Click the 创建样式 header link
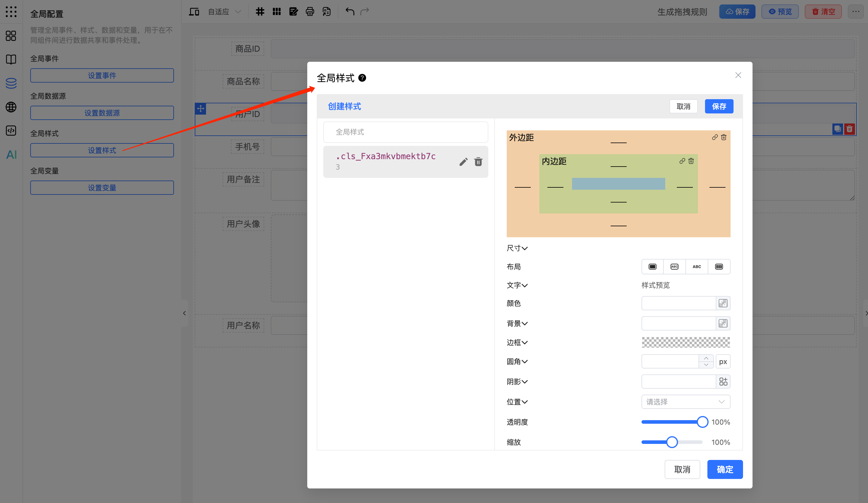This screenshot has width=868, height=503. [x=344, y=107]
